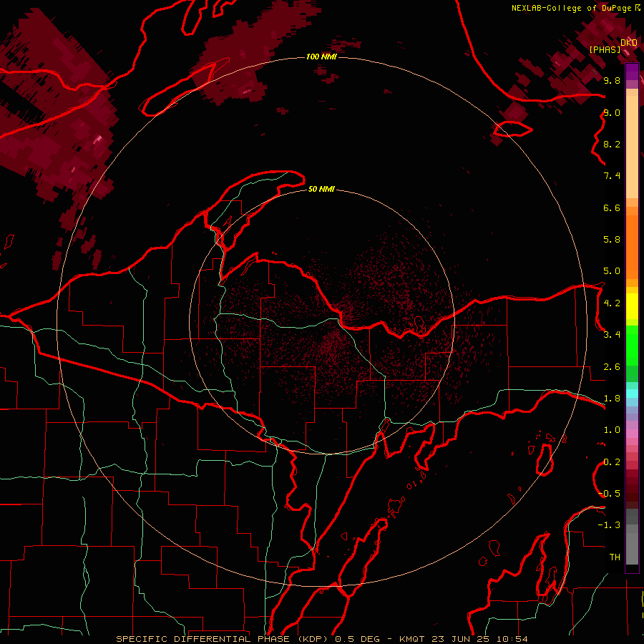Click the cyan color bar segment
The height and width of the screenshot is (644, 644).
(x=632, y=394)
